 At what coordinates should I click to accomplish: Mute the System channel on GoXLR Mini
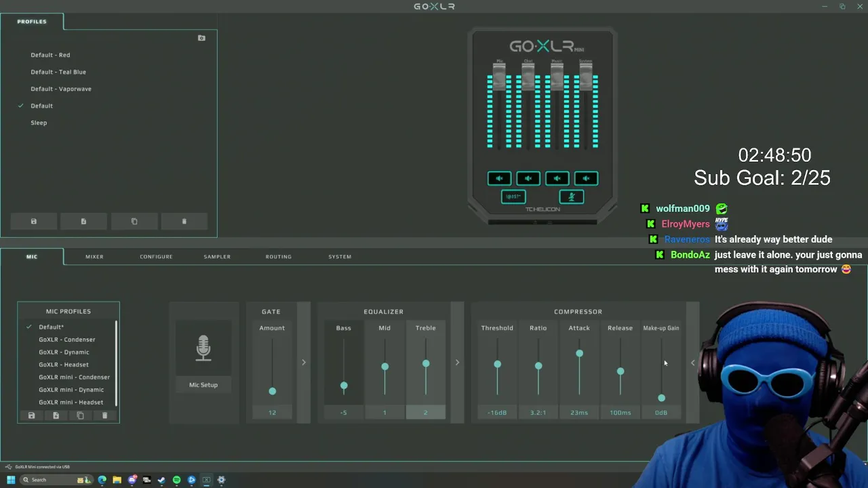pos(587,178)
